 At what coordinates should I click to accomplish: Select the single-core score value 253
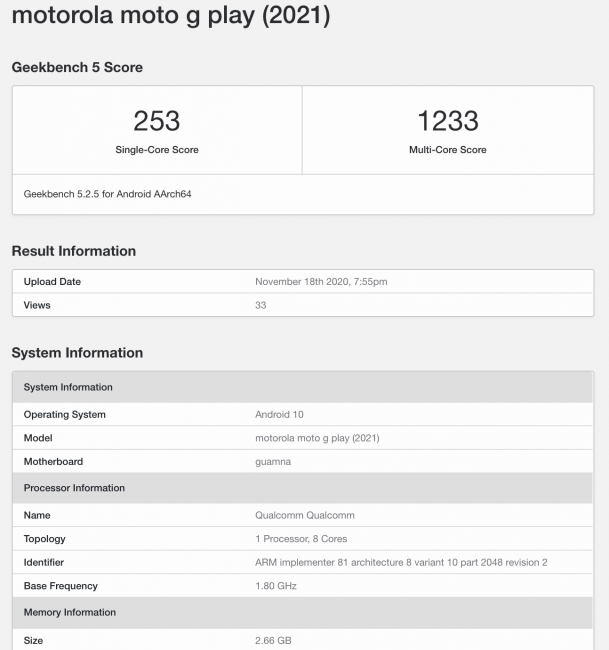pos(157,121)
